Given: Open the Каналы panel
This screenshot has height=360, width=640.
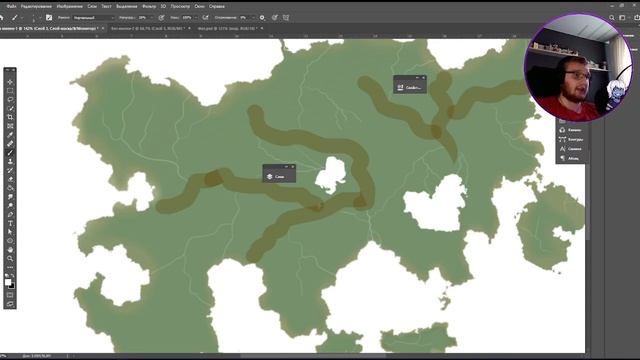Looking at the screenshot, I should (571, 130).
